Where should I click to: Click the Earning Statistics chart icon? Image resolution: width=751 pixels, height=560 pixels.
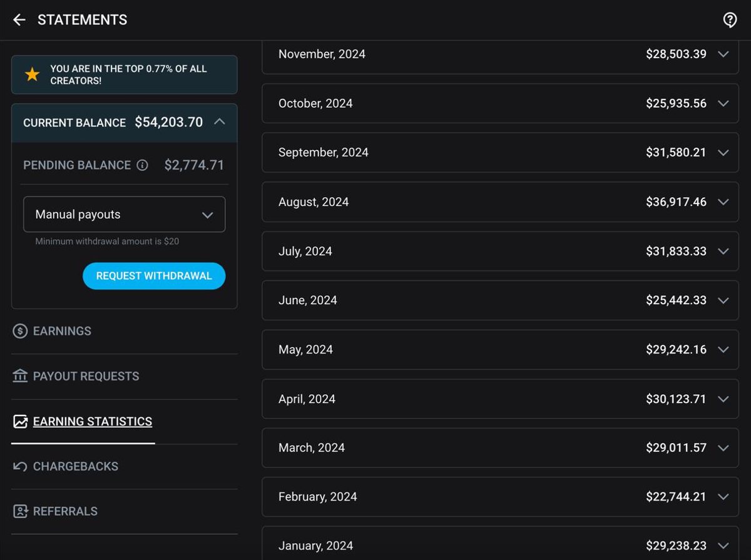pyautogui.click(x=20, y=422)
